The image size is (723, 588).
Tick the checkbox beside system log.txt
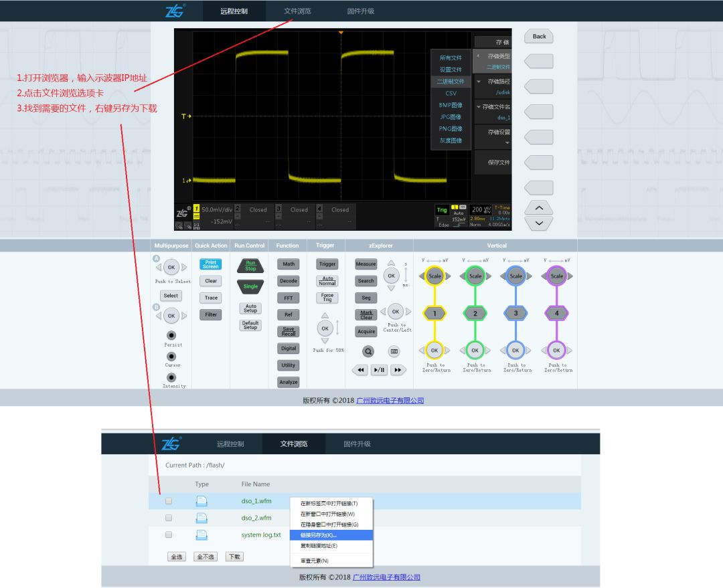click(x=169, y=535)
